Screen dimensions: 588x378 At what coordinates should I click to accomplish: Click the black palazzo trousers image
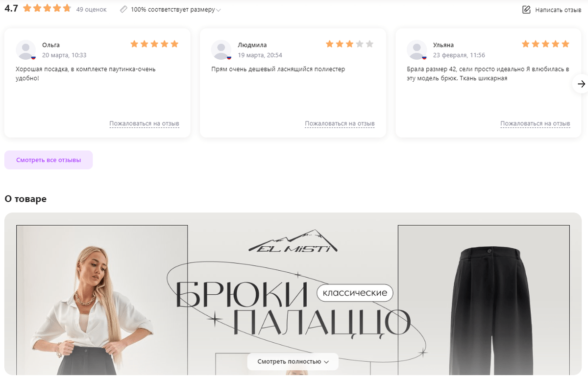(x=484, y=300)
